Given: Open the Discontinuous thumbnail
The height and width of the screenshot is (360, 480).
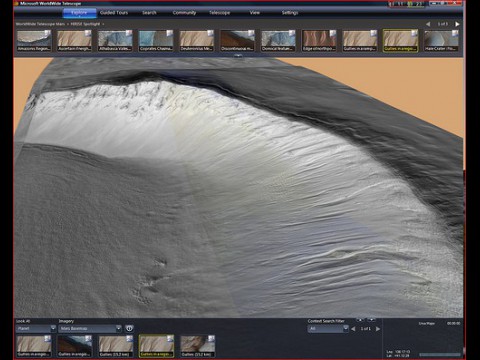Looking at the screenshot, I should coord(237,41).
